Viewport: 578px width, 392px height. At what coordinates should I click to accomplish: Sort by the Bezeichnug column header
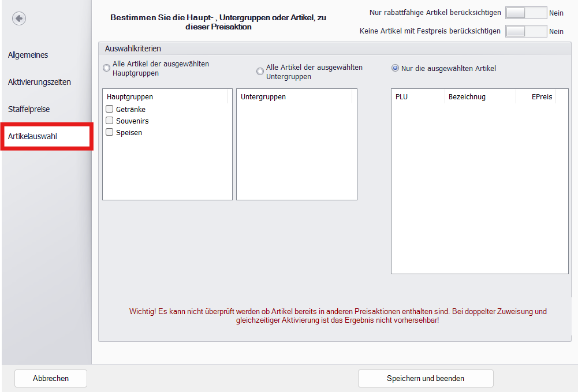click(480, 96)
